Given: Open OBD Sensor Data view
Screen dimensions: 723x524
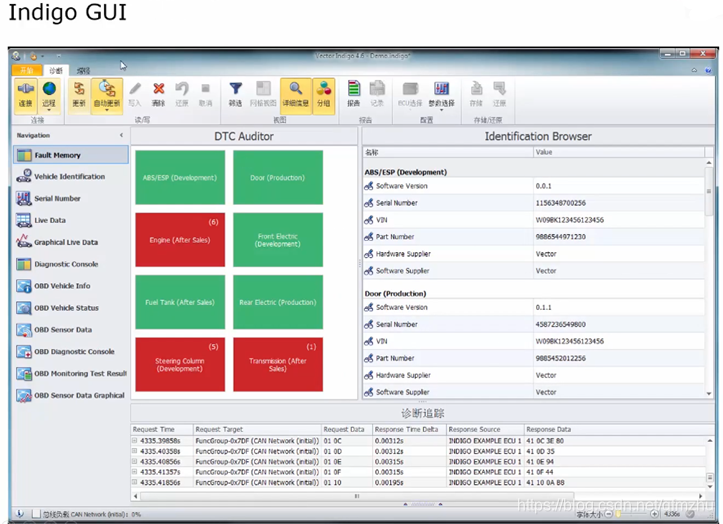Looking at the screenshot, I should coord(71,329).
